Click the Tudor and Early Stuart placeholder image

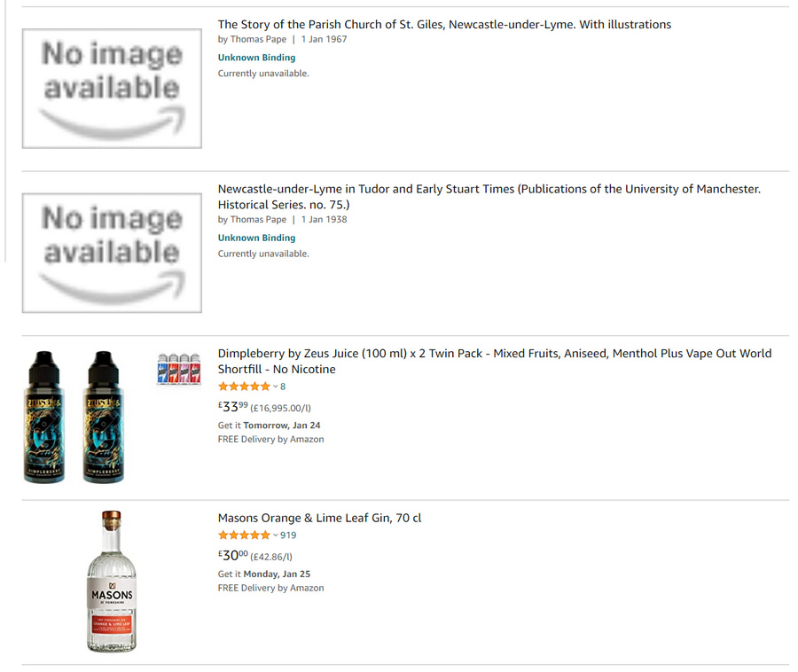112,253
